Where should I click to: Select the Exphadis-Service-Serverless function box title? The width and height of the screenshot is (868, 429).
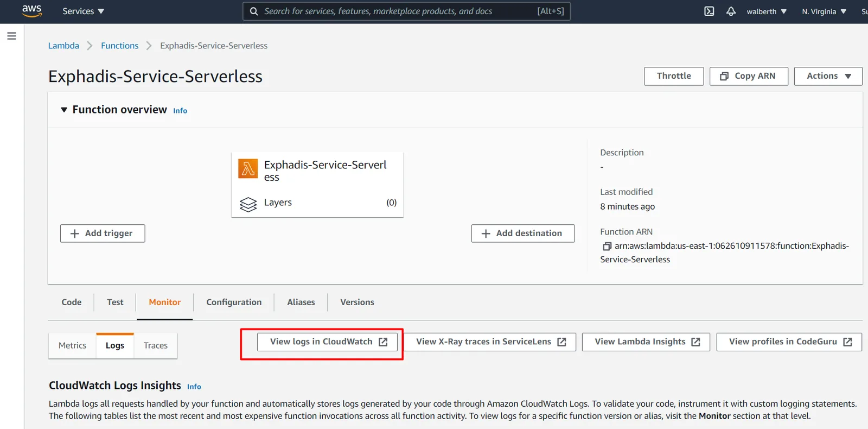325,171
